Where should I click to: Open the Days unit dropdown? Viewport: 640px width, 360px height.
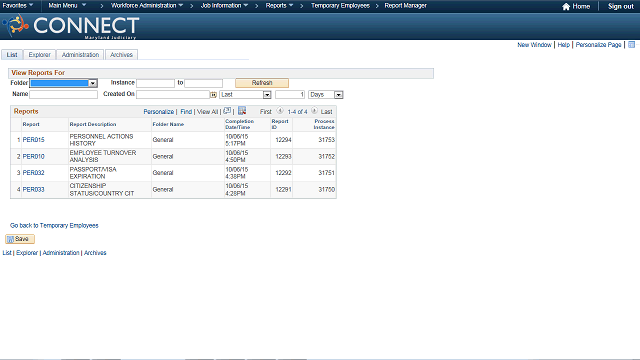tap(326, 95)
